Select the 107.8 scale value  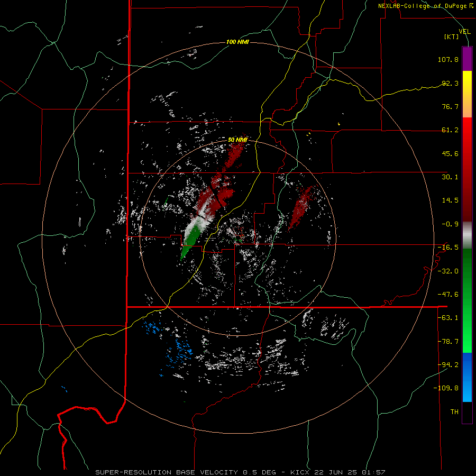pos(448,59)
